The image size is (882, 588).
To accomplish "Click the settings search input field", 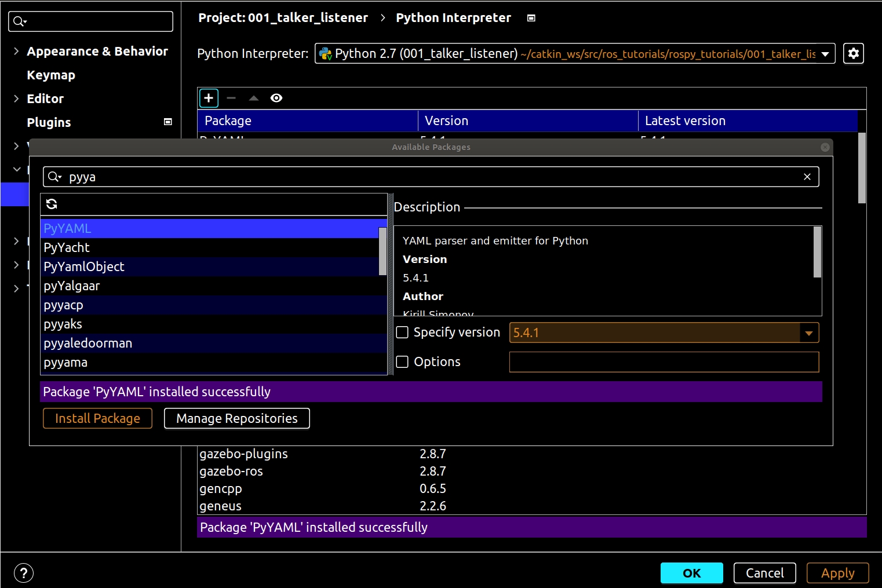I will (x=90, y=21).
